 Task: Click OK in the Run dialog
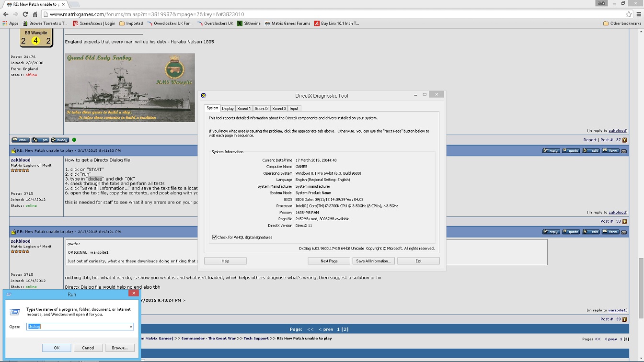57,348
